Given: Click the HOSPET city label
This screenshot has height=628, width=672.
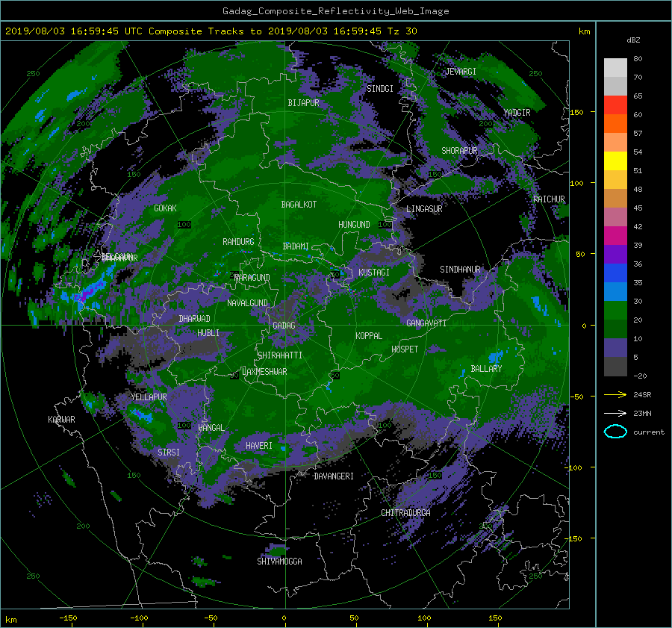Looking at the screenshot, I should [x=405, y=349].
